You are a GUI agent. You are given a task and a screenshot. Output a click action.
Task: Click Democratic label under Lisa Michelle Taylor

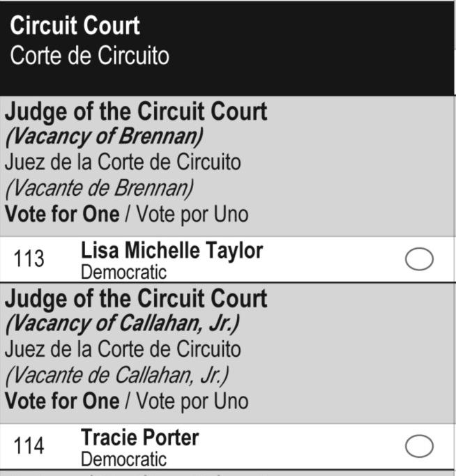(123, 272)
